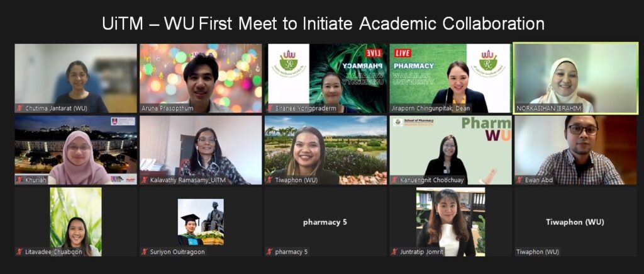This screenshot has height=274, width=644.
Task: Click muted mic icon beside Kanuengnit Choochuay
Action: [395, 180]
